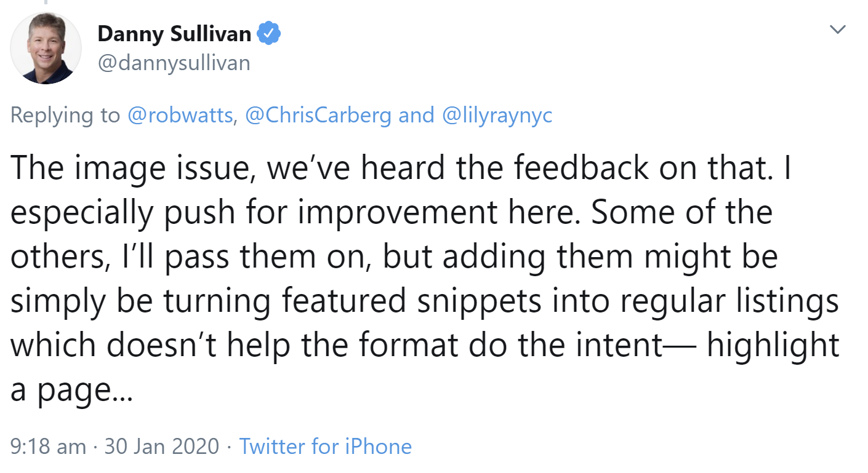Screen dimensions: 868x473
Task: Open the @robwatts mention link
Action: coord(181,115)
